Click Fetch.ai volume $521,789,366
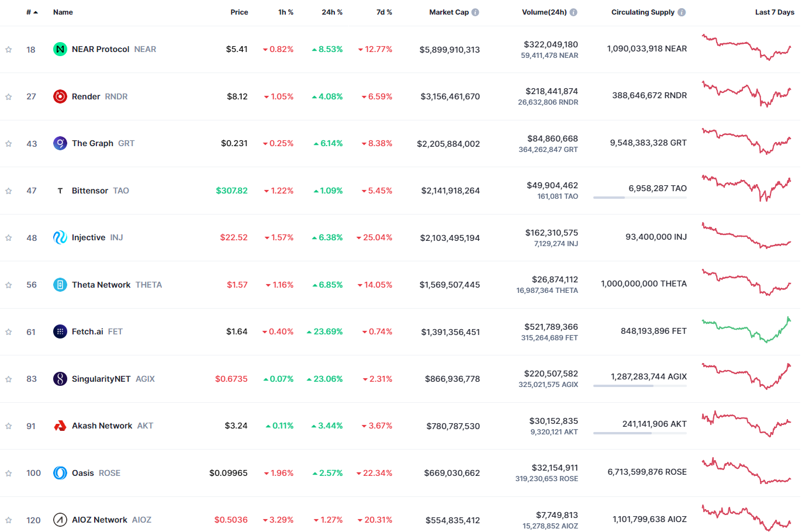Viewport: 802px width, 532px height. (x=551, y=327)
